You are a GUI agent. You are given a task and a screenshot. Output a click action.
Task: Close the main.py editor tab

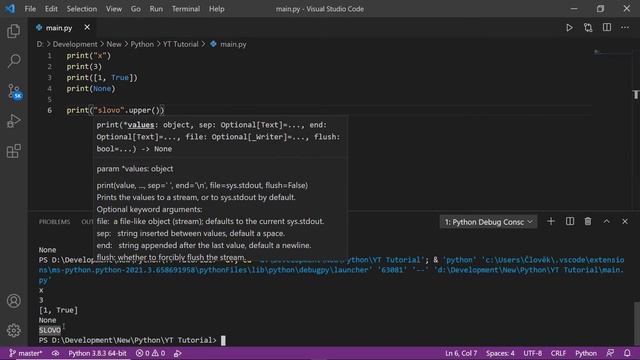pos(87,27)
